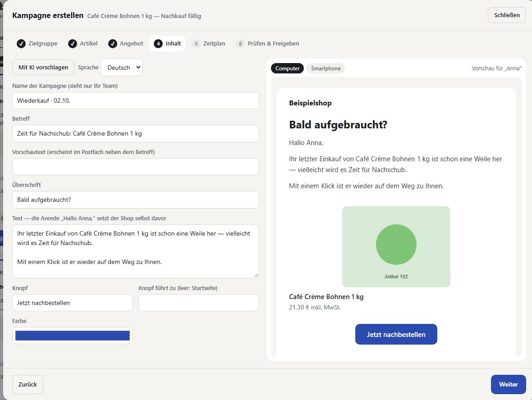Click the Jetzt nachbestellen preview button
This screenshot has height=400, width=532.
tap(396, 334)
